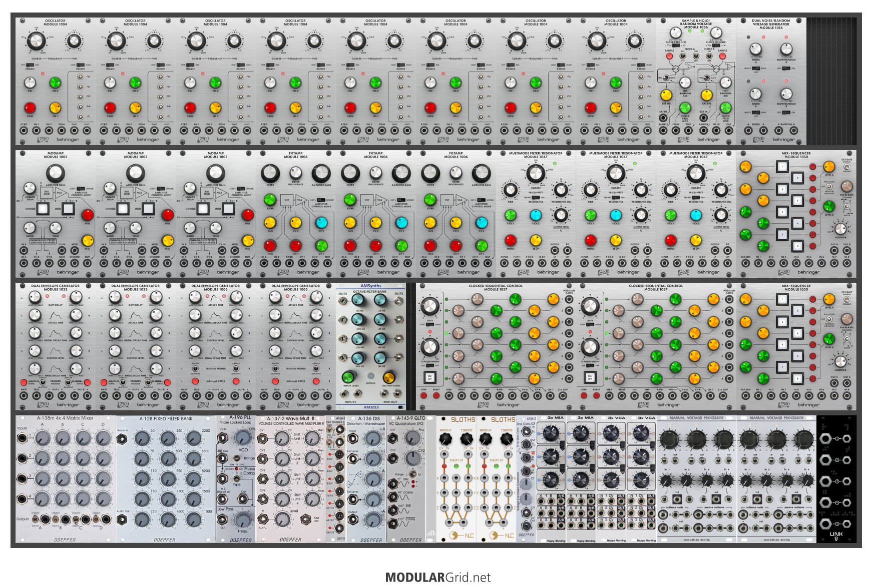Click the 1K Hz knob on Octave Filter Bank
The height and width of the screenshot is (588, 877).
pyautogui.click(x=381, y=300)
